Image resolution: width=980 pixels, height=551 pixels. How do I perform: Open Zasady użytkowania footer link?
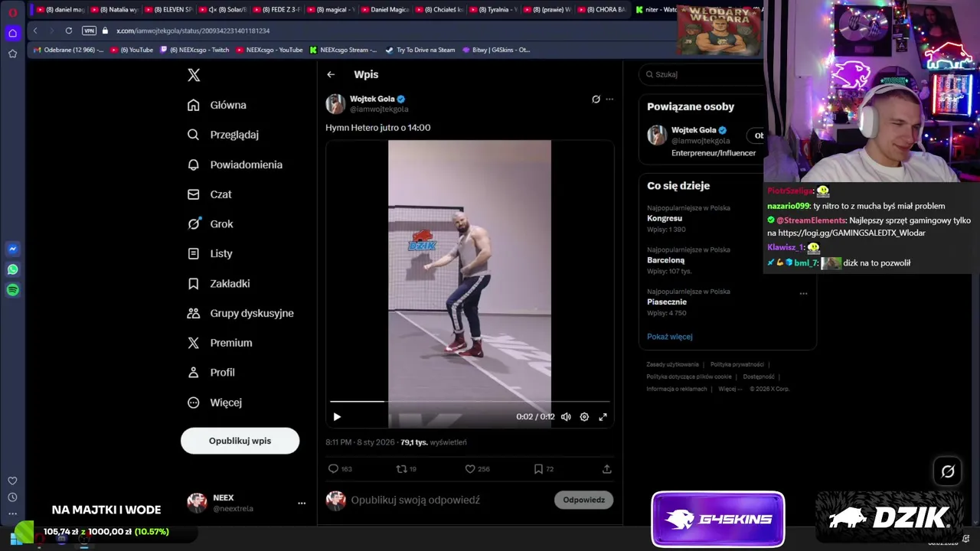coord(672,364)
